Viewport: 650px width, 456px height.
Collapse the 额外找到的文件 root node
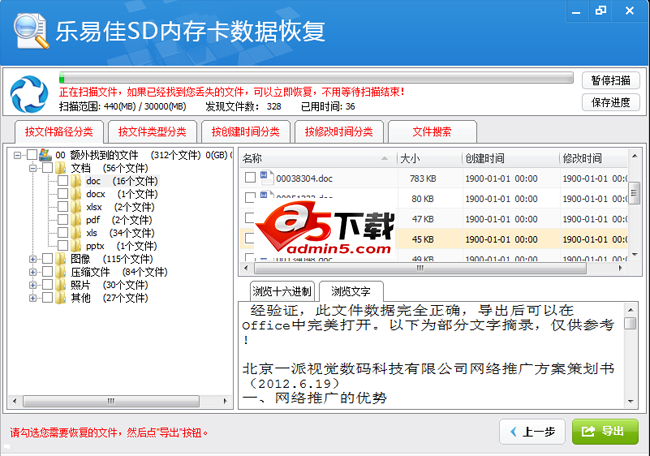click(x=17, y=155)
